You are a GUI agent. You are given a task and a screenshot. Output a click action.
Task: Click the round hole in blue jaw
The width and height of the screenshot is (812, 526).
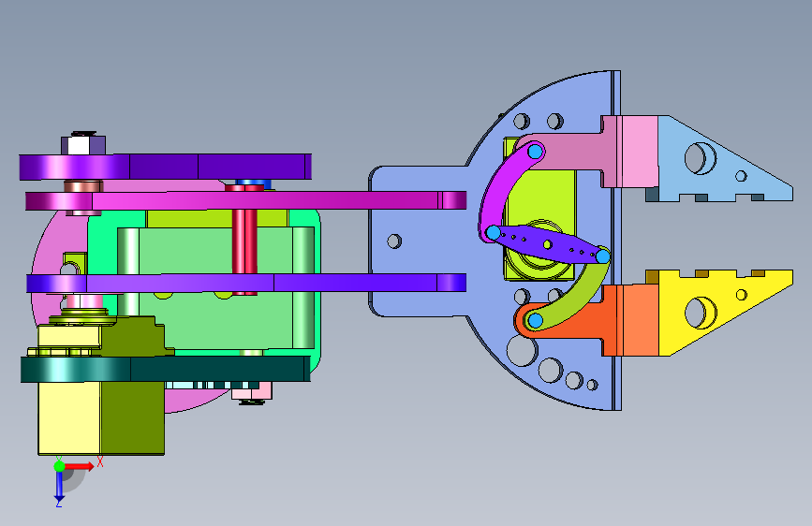tap(701, 158)
